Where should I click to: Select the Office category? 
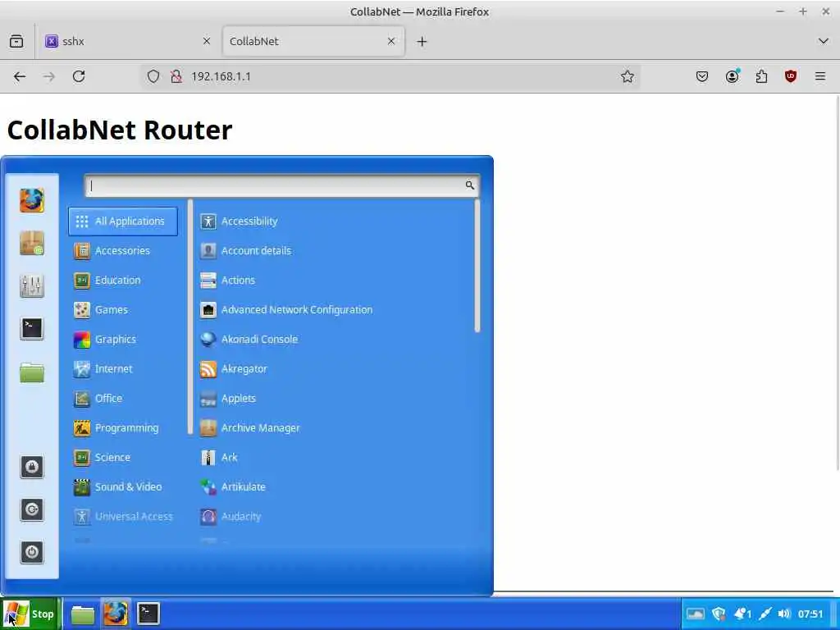pos(123,398)
